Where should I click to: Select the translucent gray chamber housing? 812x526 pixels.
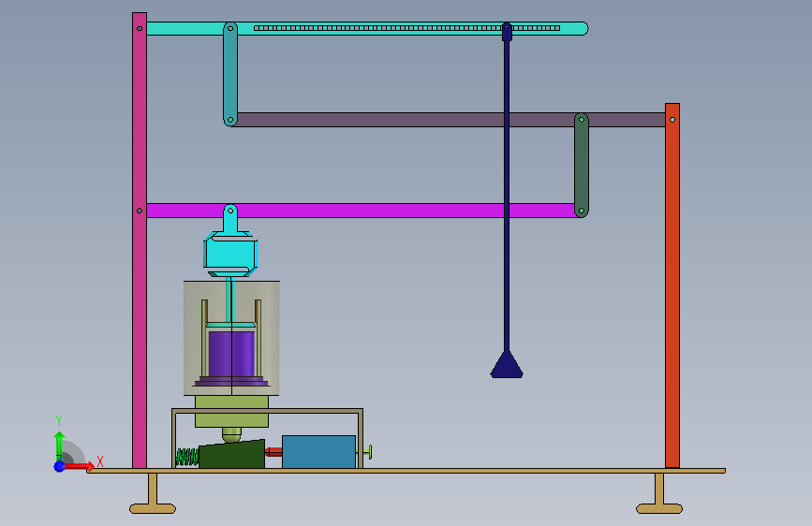coord(231,339)
